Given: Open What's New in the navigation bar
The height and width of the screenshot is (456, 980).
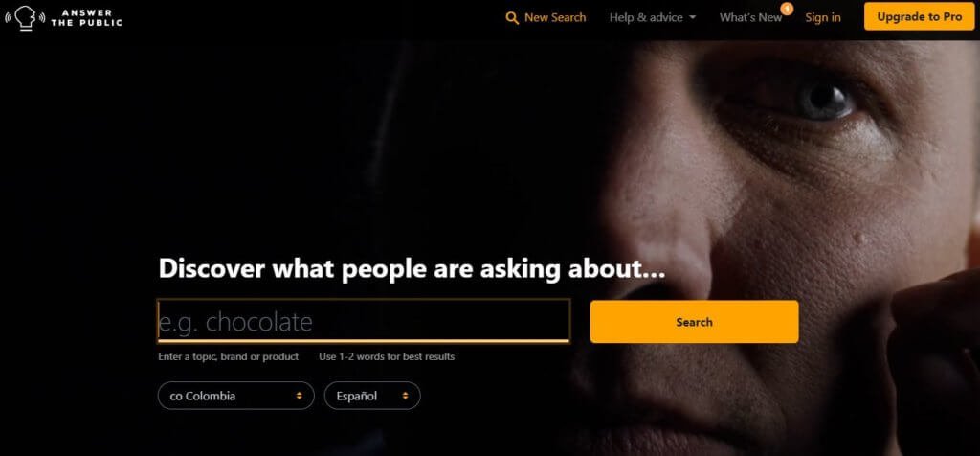Looking at the screenshot, I should (750, 17).
